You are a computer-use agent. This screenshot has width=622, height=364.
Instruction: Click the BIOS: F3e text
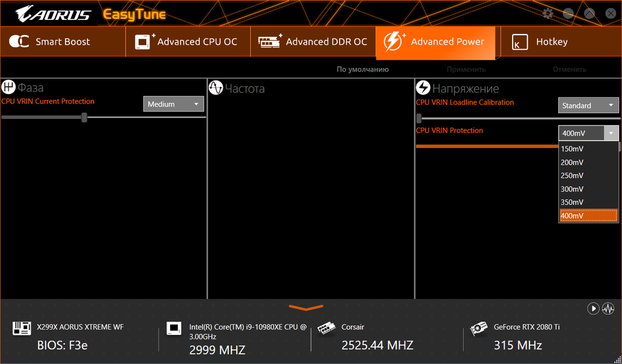(63, 345)
